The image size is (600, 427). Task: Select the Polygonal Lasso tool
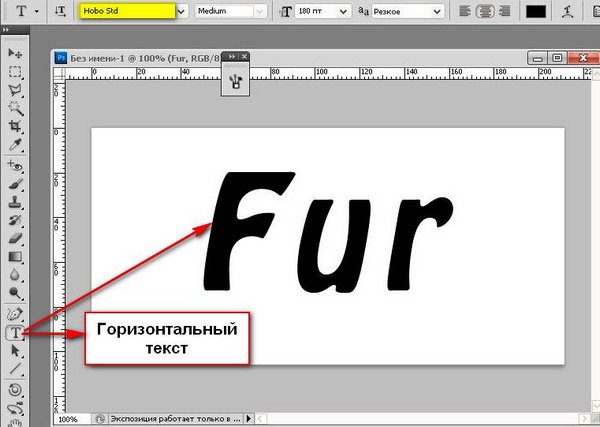[15, 90]
